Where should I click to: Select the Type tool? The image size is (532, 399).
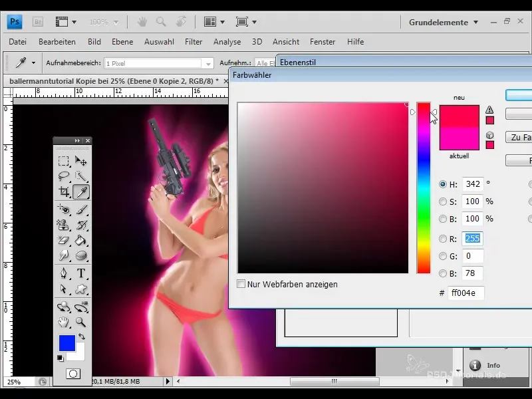point(81,273)
